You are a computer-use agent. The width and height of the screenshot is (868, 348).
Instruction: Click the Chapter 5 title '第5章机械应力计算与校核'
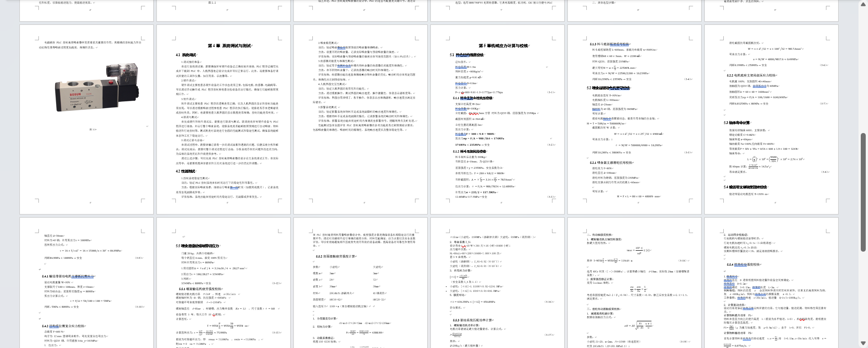pyautogui.click(x=503, y=46)
